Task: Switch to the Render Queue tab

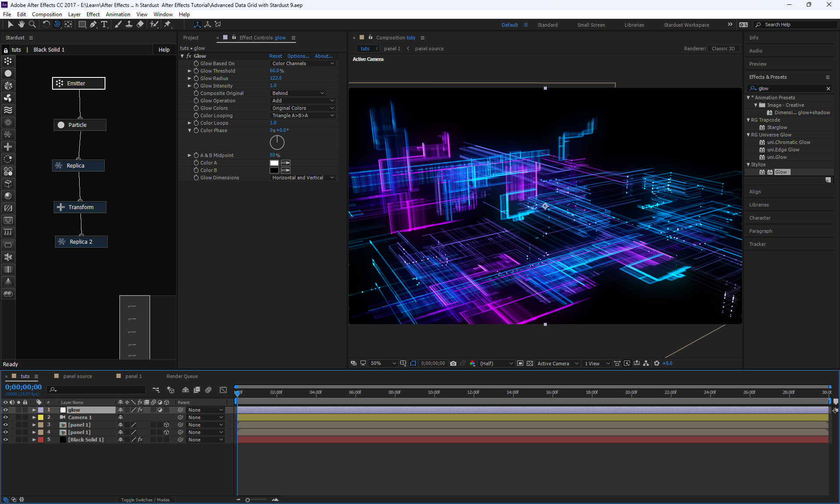Action: click(182, 376)
